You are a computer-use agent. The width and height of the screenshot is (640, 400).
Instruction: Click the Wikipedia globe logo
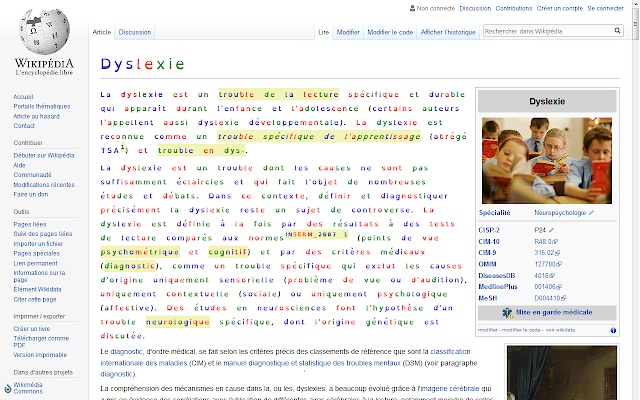[44, 32]
